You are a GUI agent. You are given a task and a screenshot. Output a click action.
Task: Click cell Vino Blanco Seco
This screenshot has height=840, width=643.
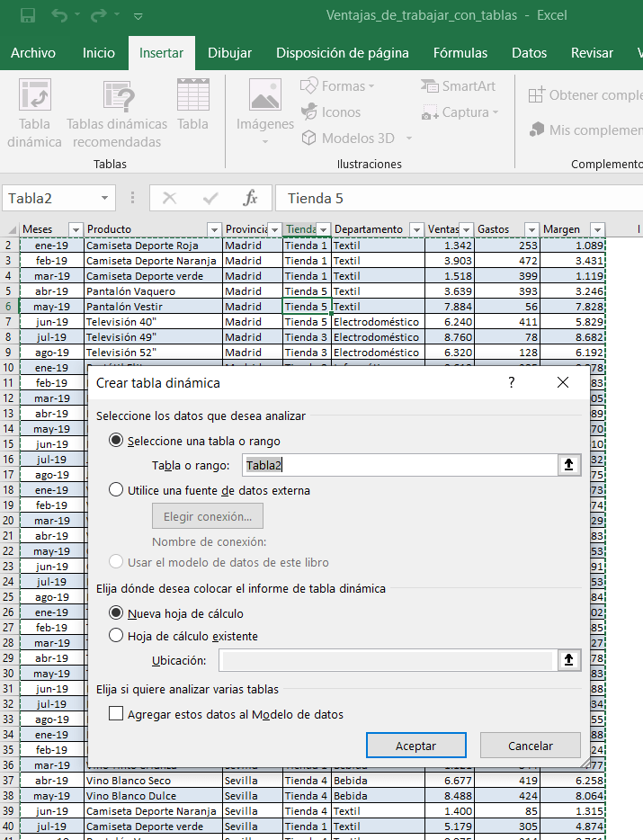[x=153, y=781]
